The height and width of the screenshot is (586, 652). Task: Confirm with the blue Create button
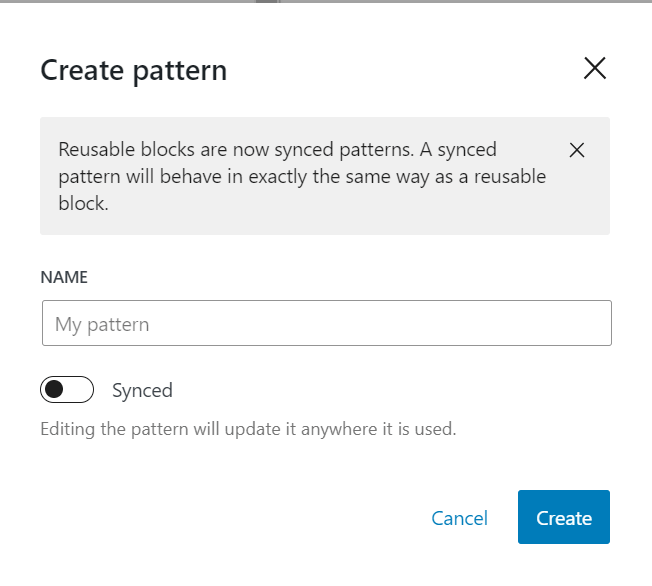coord(564,517)
